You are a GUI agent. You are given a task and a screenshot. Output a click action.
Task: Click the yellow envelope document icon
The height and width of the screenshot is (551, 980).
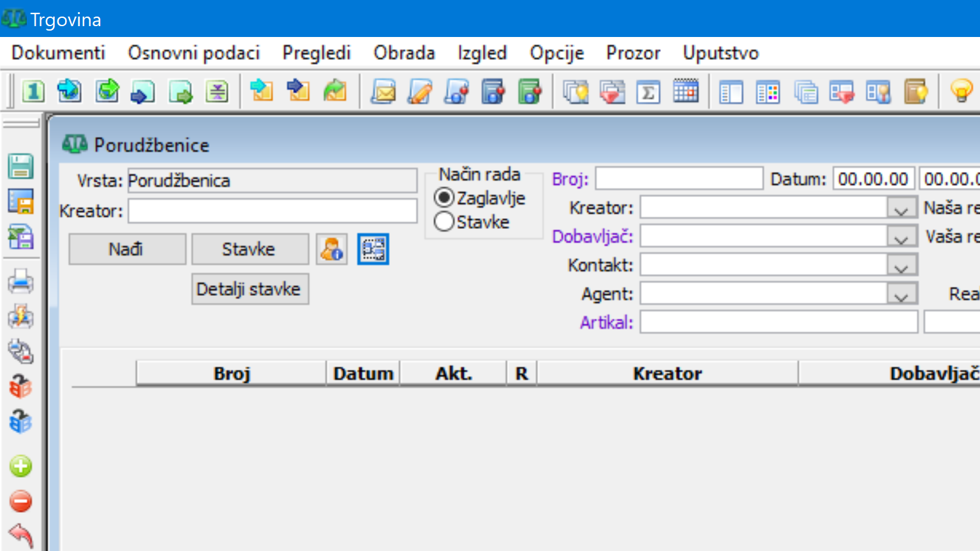tap(383, 92)
